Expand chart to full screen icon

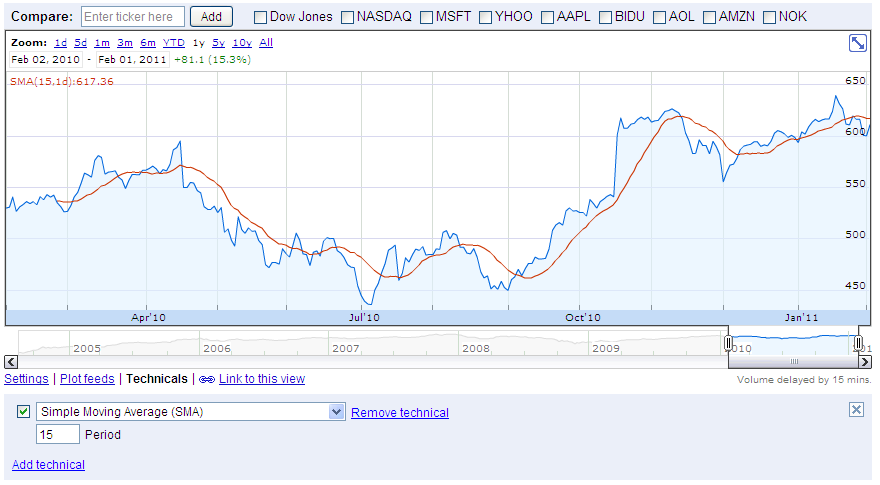pyautogui.click(x=858, y=43)
